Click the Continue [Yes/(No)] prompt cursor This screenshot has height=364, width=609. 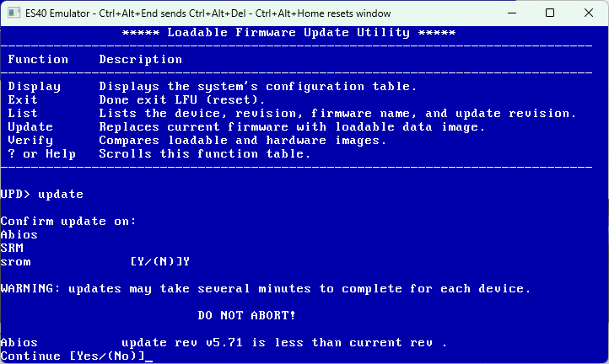tap(148, 356)
